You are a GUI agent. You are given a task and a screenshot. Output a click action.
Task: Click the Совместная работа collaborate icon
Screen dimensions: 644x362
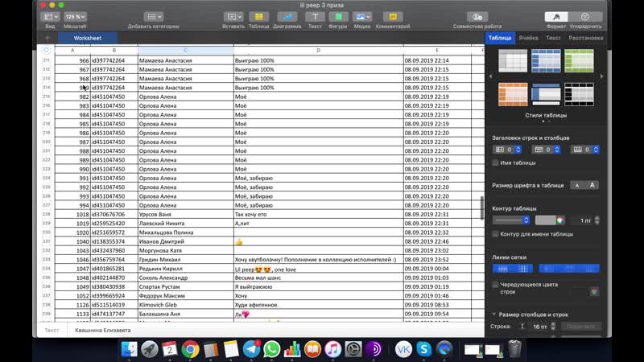(x=477, y=17)
